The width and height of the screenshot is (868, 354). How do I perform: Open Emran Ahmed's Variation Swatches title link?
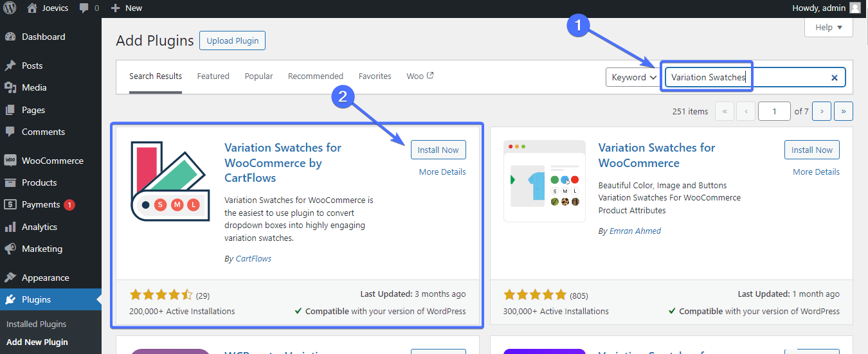(x=656, y=155)
